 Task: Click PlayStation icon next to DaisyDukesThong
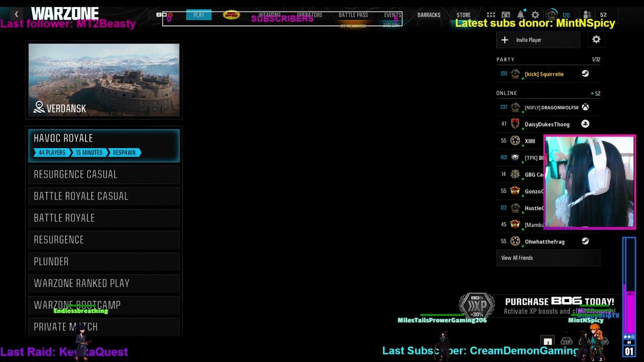(585, 124)
